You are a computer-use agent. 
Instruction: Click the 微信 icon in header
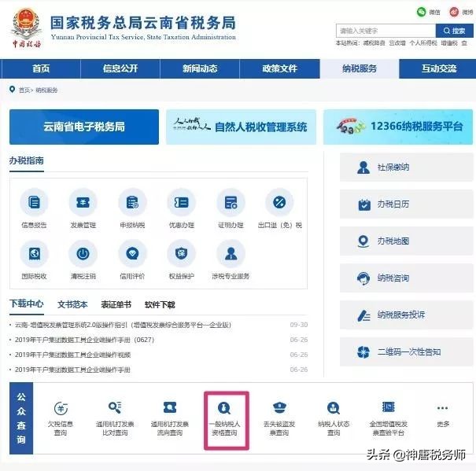coord(422,12)
